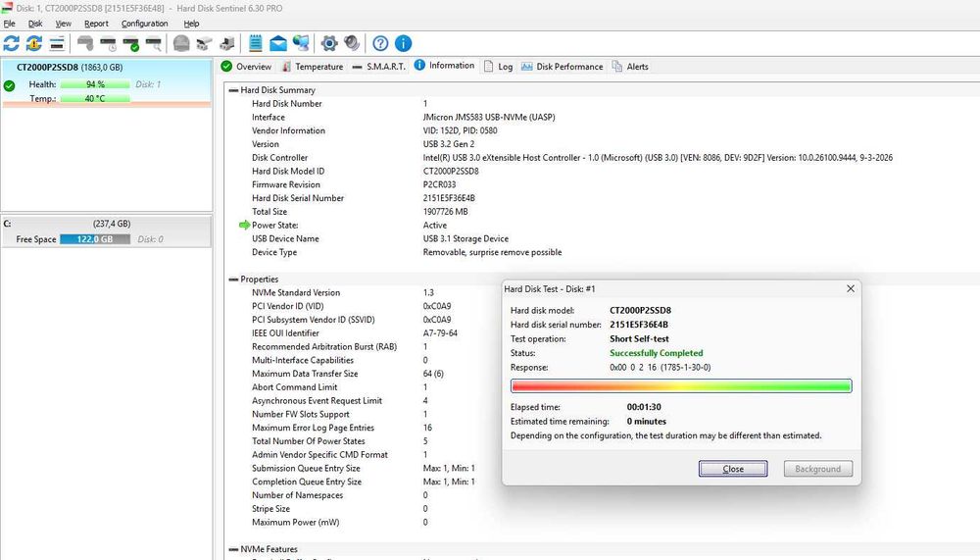Viewport: 980px width, 560px height.
Task: Click the self-test progress bar
Action: (x=681, y=386)
